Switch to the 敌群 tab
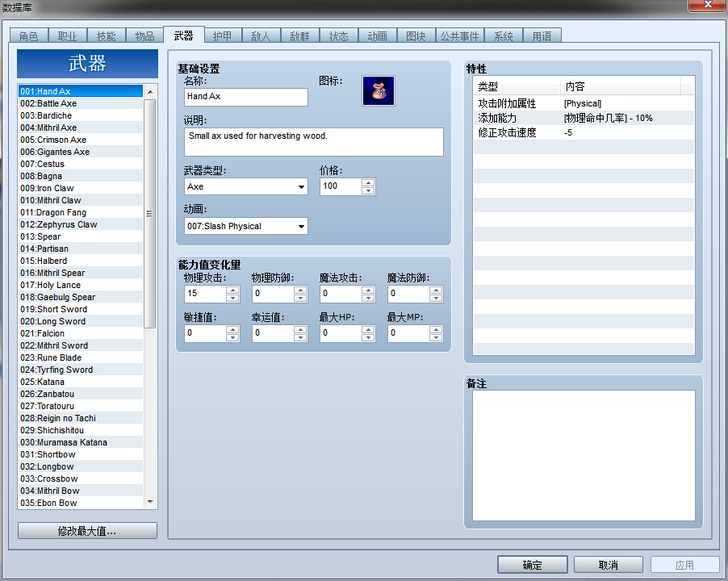The width and height of the screenshot is (728, 581). pyautogui.click(x=300, y=36)
